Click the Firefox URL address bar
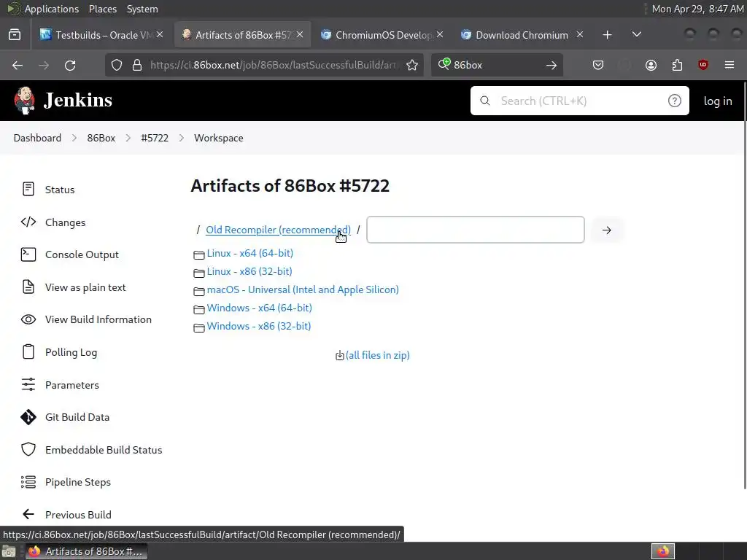747x560 pixels. (x=272, y=65)
